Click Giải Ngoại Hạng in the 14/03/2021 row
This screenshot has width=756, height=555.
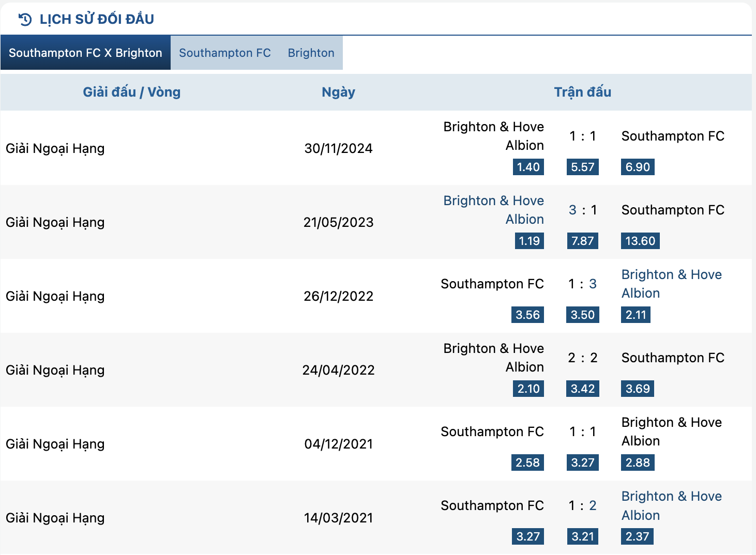pyautogui.click(x=55, y=518)
